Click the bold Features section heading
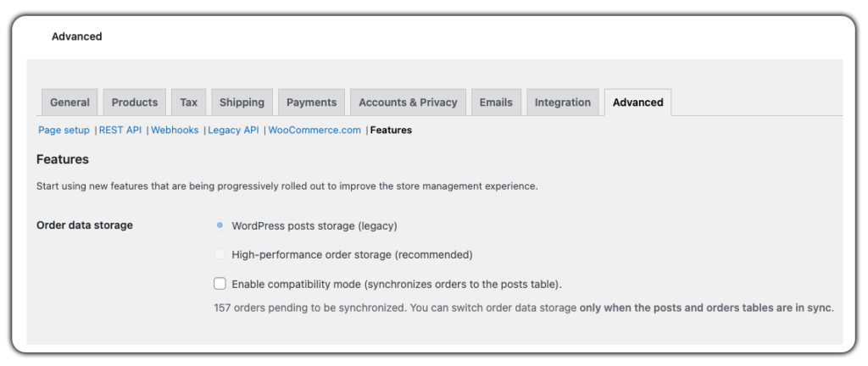Viewport: 868px width, 366px height. tap(63, 159)
